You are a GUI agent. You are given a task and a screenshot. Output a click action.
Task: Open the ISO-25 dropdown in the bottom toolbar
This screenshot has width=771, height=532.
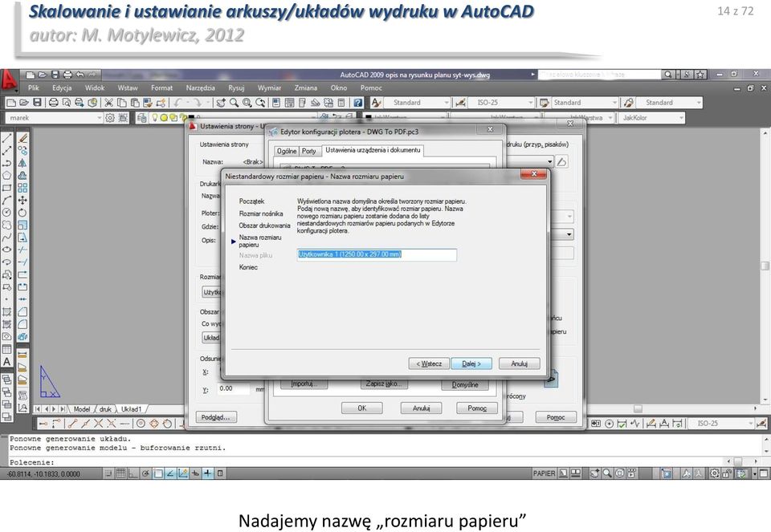[751, 424]
